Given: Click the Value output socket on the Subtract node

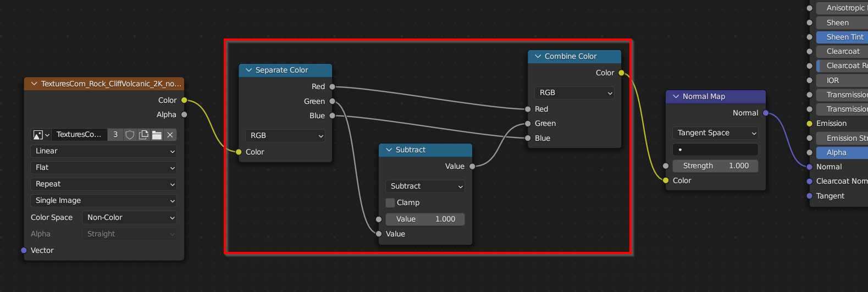Looking at the screenshot, I should [x=472, y=166].
